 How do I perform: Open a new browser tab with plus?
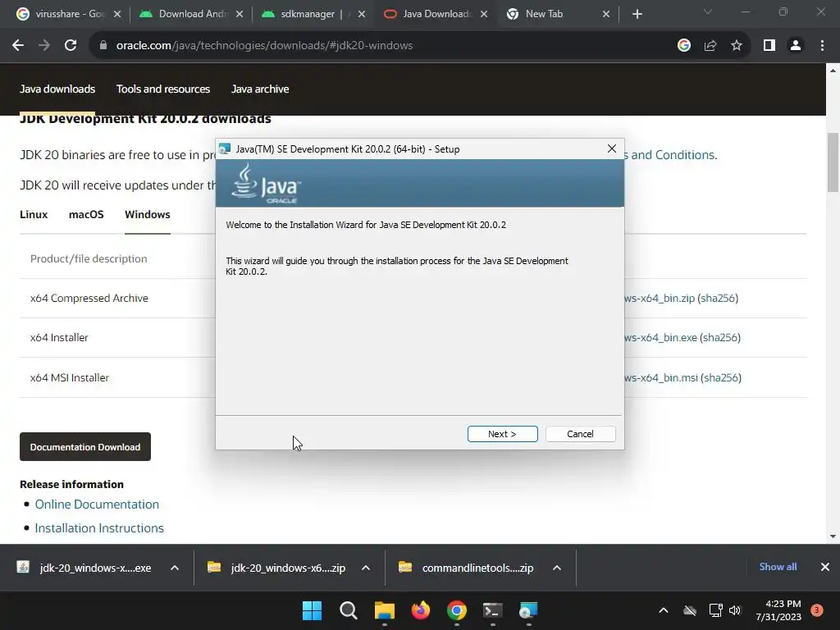[637, 14]
